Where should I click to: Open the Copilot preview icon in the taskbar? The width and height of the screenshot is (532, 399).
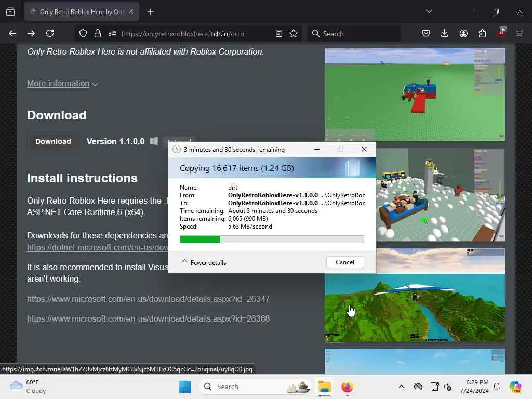click(515, 387)
